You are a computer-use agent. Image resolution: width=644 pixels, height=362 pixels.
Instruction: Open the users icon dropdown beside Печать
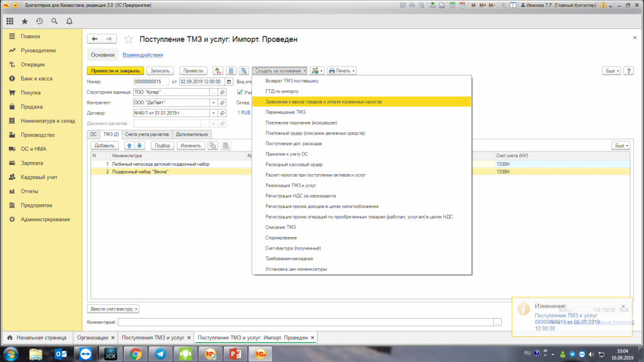(x=317, y=70)
